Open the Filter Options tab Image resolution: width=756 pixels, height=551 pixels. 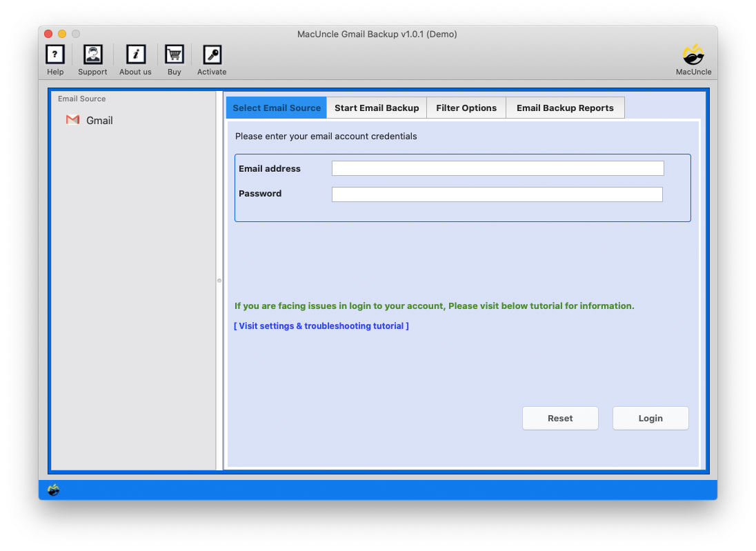[466, 108]
